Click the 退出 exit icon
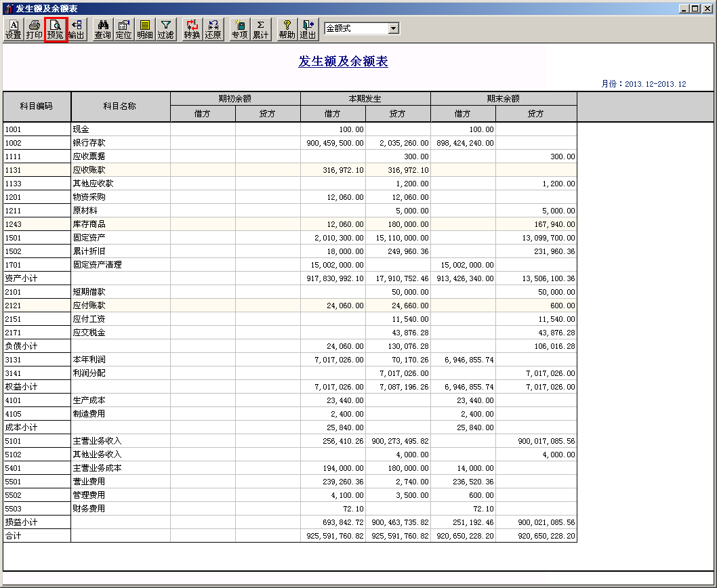Screen dimensions: 717x588 tap(308, 30)
